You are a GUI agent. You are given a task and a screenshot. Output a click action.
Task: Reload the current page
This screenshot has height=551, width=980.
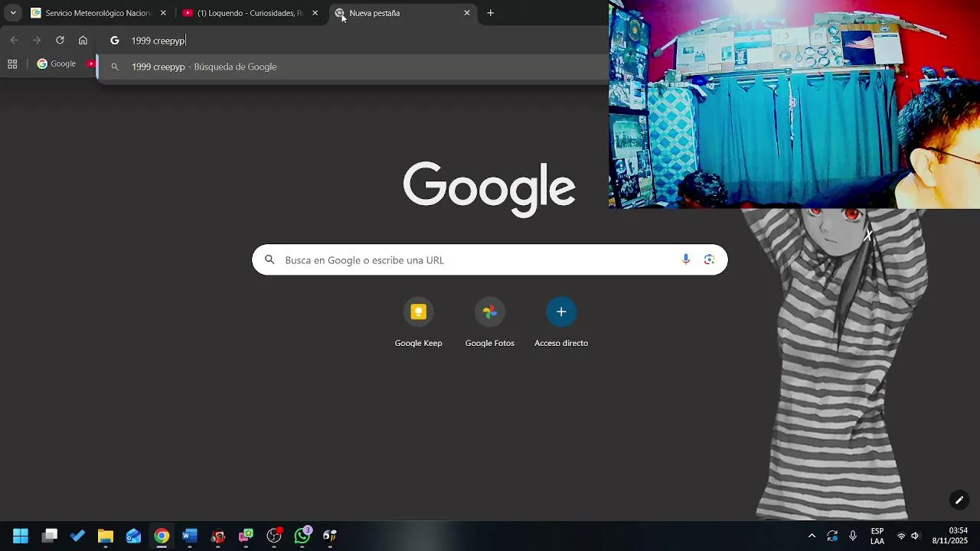(60, 41)
